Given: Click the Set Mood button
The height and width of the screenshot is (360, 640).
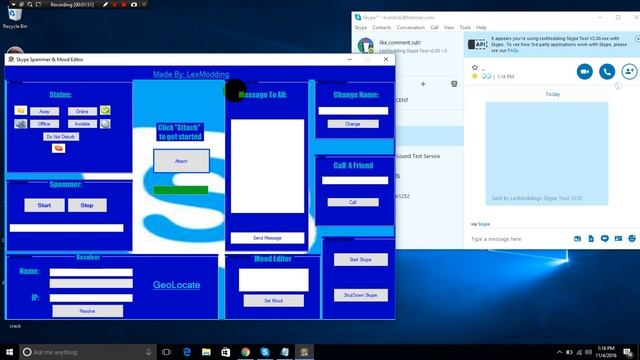Looking at the screenshot, I should (273, 301).
